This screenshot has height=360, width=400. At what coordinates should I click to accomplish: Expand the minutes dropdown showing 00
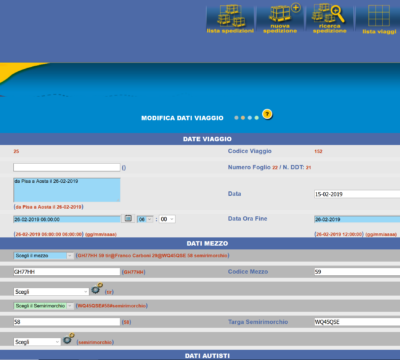click(167, 219)
